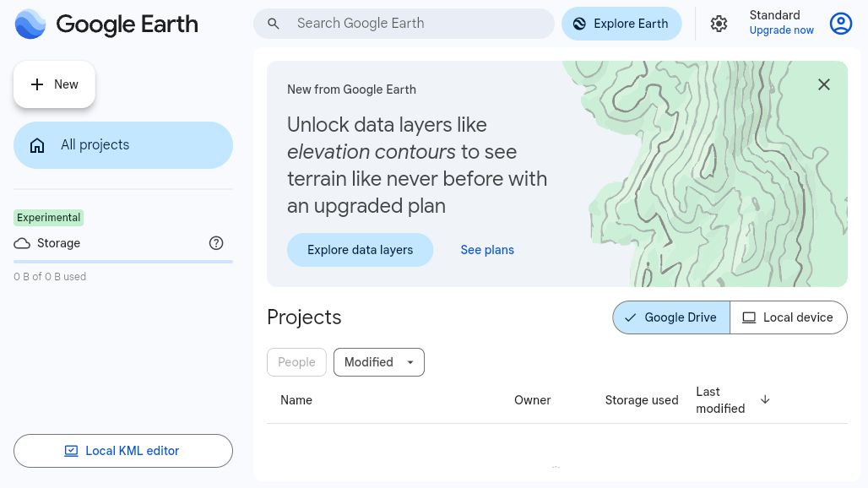Click the home icon in All projects
This screenshot has width=868, height=488.
(37, 145)
